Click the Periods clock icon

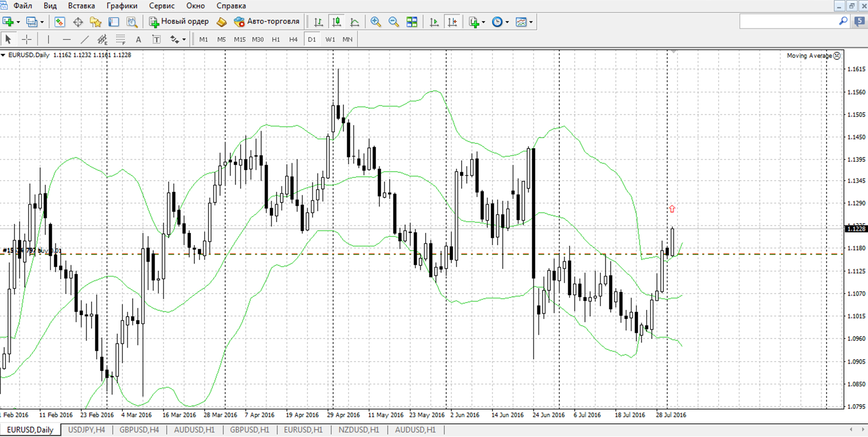[x=497, y=22]
